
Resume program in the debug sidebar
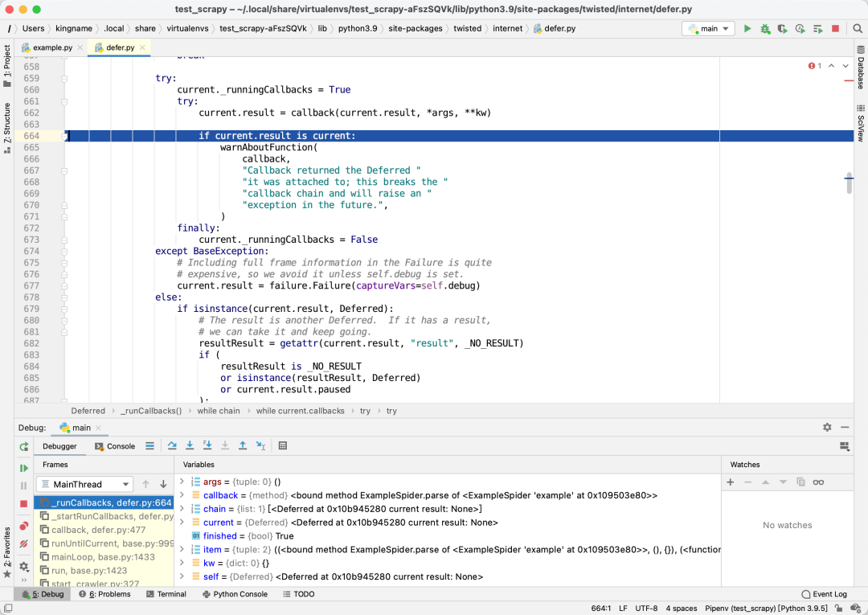click(x=24, y=469)
